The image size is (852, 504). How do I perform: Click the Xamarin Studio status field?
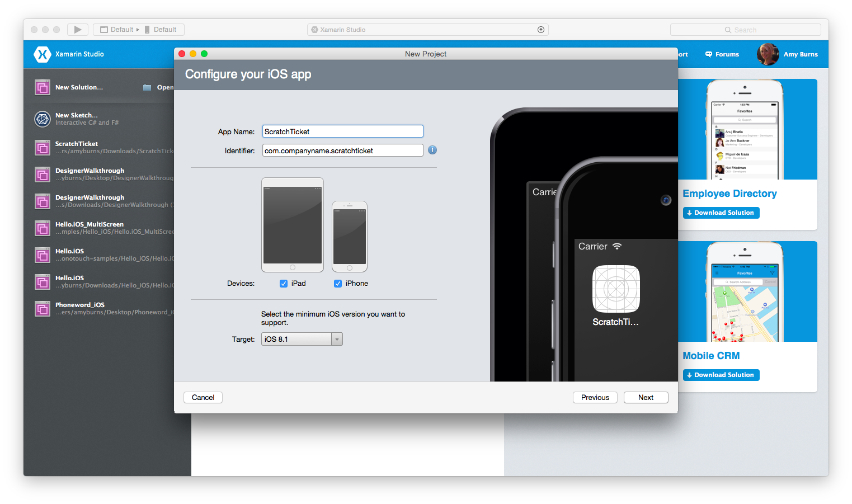(x=428, y=30)
